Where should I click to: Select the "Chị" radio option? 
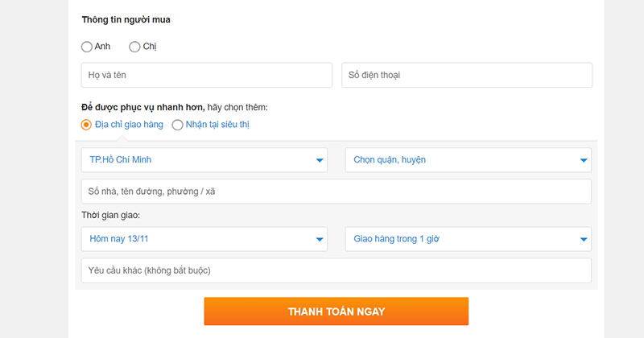coord(134,47)
